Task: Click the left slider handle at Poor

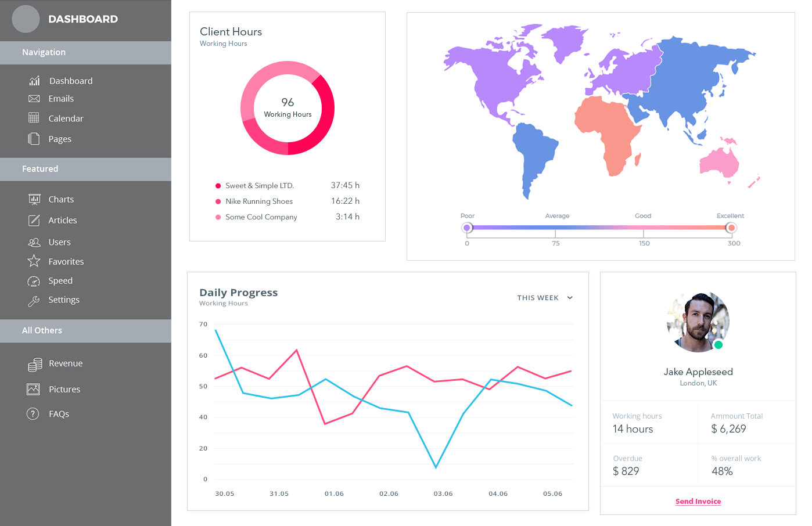Action: [467, 228]
